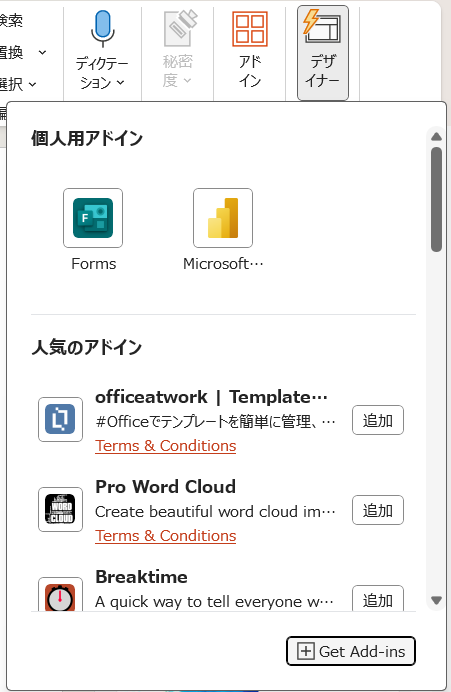
Task: Add Pro Word Cloud with 追加 button
Action: [x=378, y=510]
